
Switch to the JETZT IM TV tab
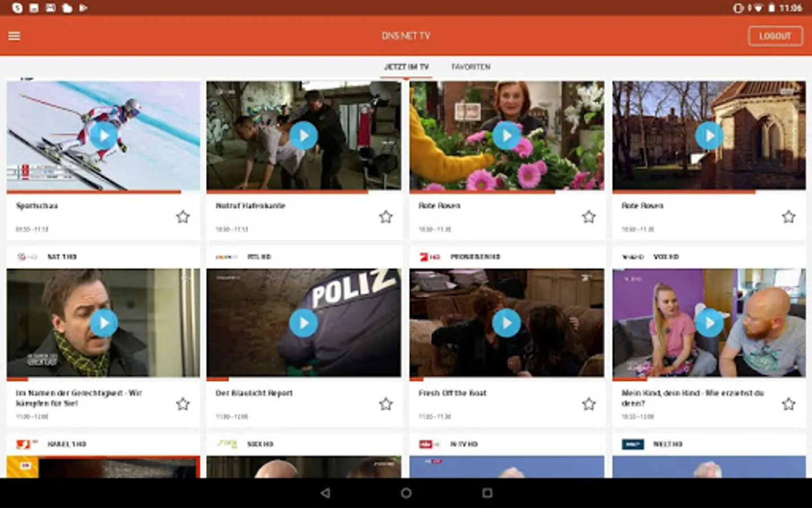click(406, 67)
